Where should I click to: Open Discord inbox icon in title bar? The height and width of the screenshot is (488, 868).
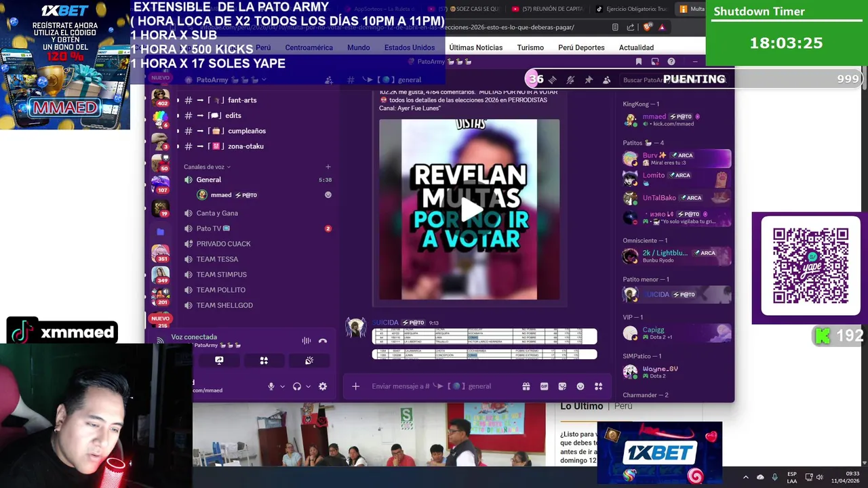tap(655, 62)
